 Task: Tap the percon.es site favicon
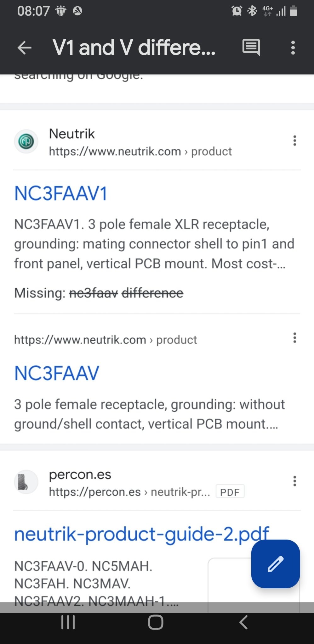26,482
